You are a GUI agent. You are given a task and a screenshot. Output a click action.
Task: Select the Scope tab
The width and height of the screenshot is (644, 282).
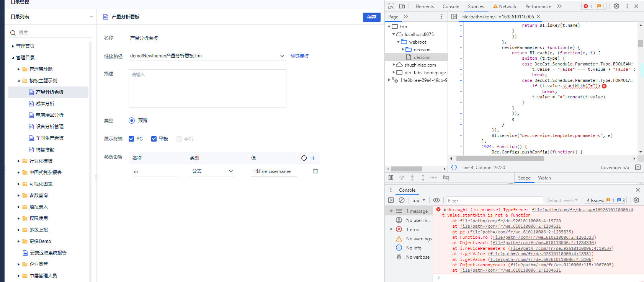[x=524, y=178]
